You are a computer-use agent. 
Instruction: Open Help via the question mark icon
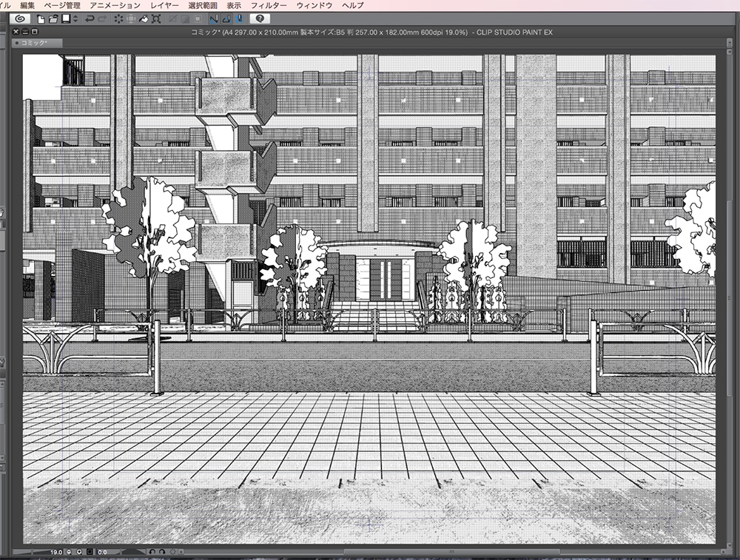(260, 19)
